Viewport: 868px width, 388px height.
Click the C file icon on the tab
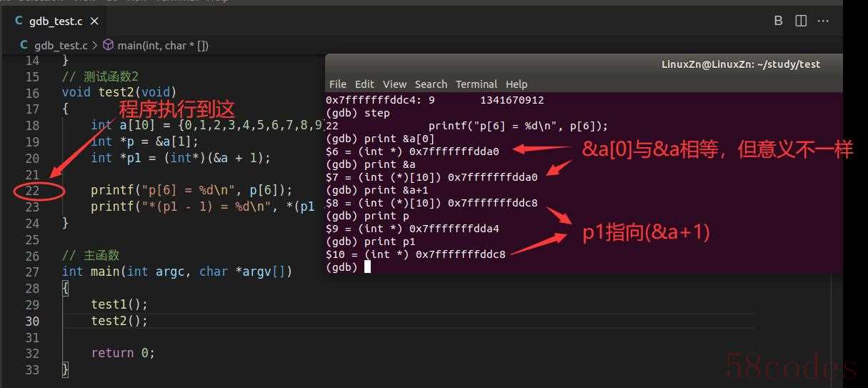pos(19,21)
